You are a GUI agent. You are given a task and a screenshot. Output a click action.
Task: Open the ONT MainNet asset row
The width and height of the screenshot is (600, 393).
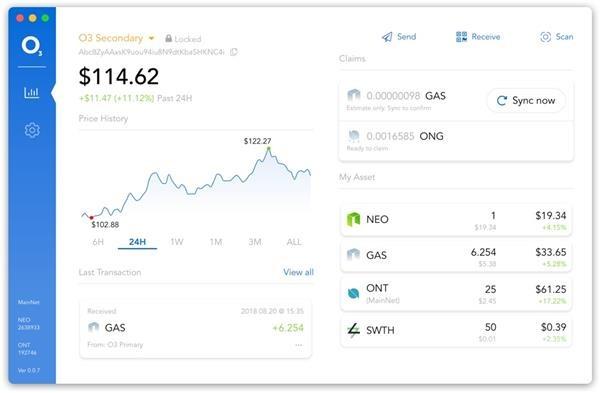(x=456, y=294)
